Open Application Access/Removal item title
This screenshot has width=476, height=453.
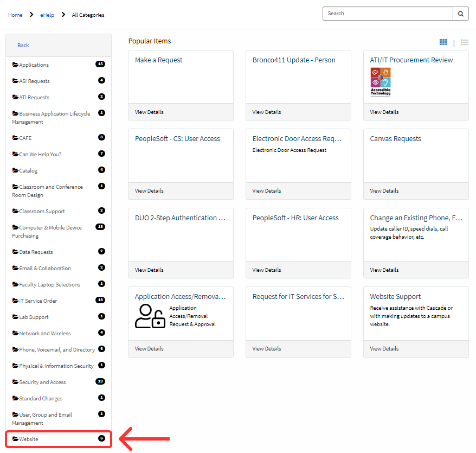pos(181,297)
